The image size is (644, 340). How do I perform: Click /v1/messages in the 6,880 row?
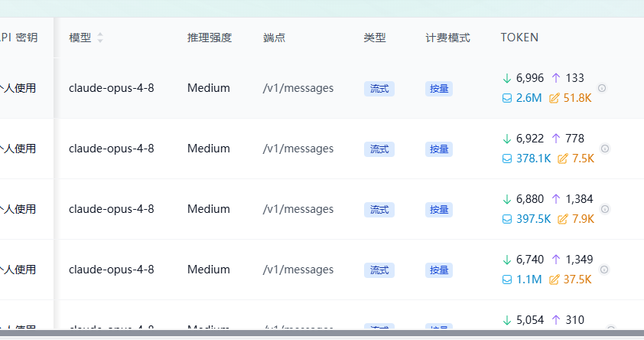[x=298, y=209]
